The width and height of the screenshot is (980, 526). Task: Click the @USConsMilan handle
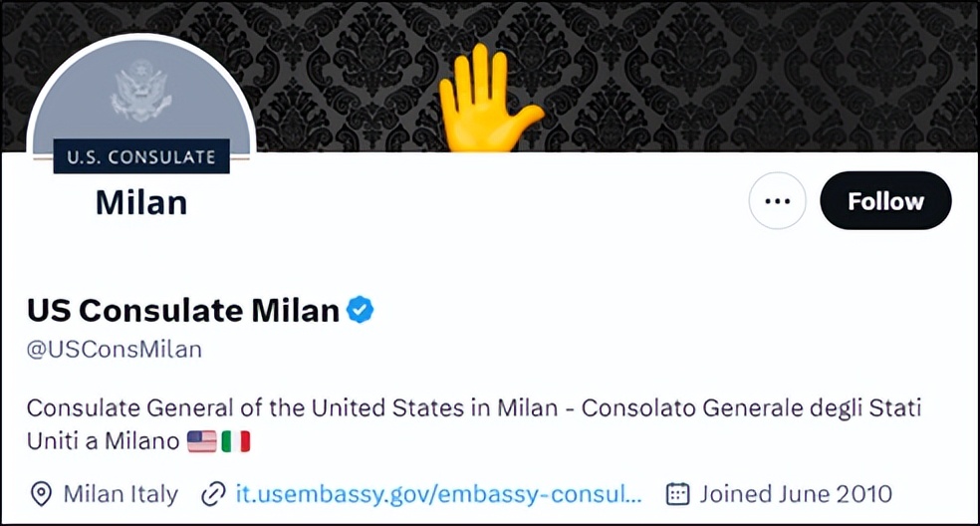pyautogui.click(x=114, y=350)
